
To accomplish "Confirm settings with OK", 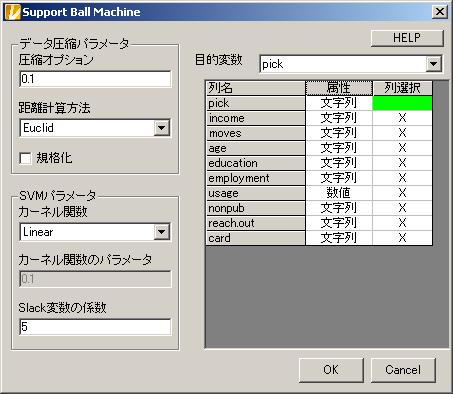I will pyautogui.click(x=331, y=370).
